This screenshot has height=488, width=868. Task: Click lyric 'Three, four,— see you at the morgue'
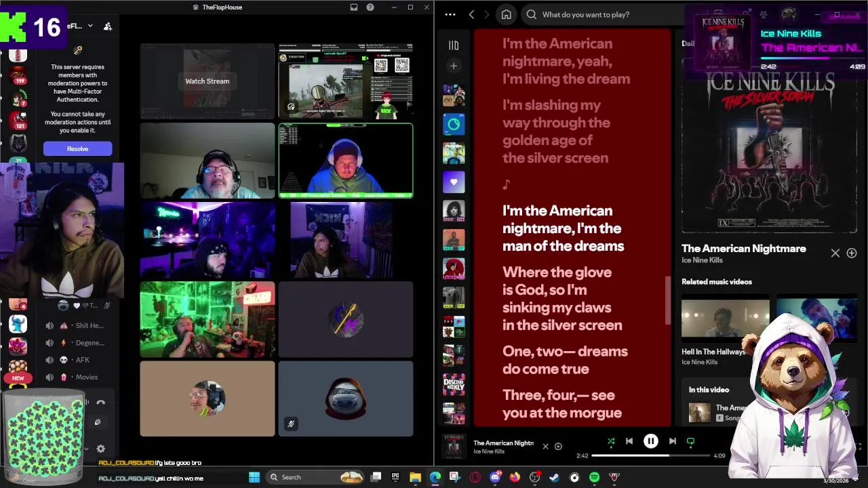click(x=561, y=404)
